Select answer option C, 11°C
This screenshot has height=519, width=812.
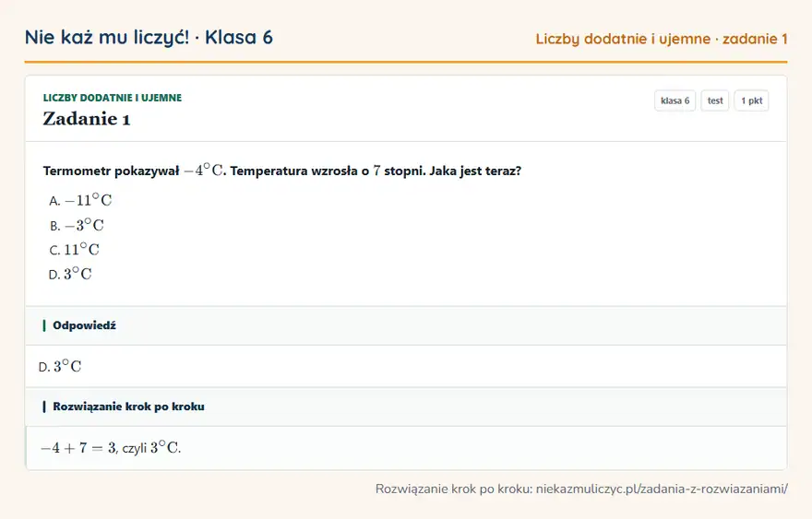coord(74,250)
